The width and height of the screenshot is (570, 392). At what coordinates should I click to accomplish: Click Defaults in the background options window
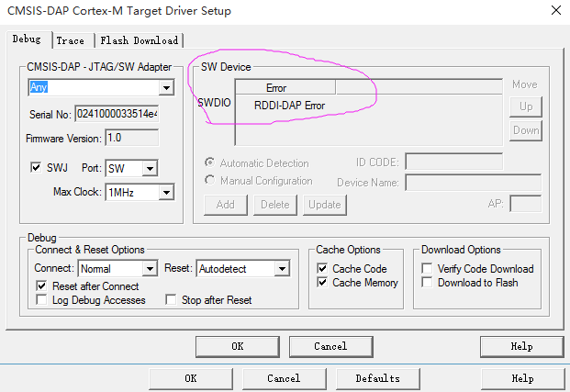pyautogui.click(x=378, y=378)
